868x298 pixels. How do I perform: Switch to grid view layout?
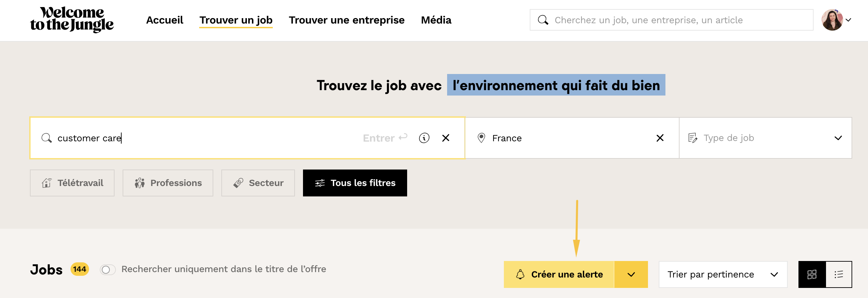pos(812,274)
